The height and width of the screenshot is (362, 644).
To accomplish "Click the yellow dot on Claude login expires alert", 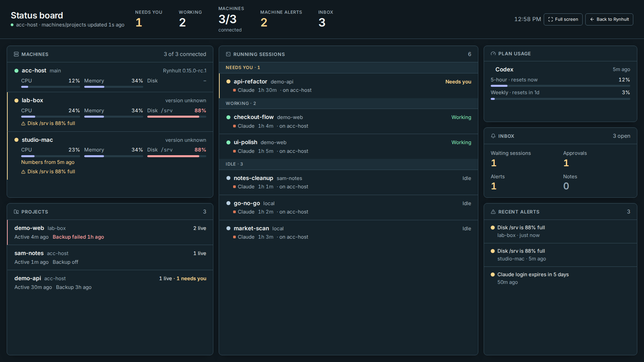I will coord(493,275).
